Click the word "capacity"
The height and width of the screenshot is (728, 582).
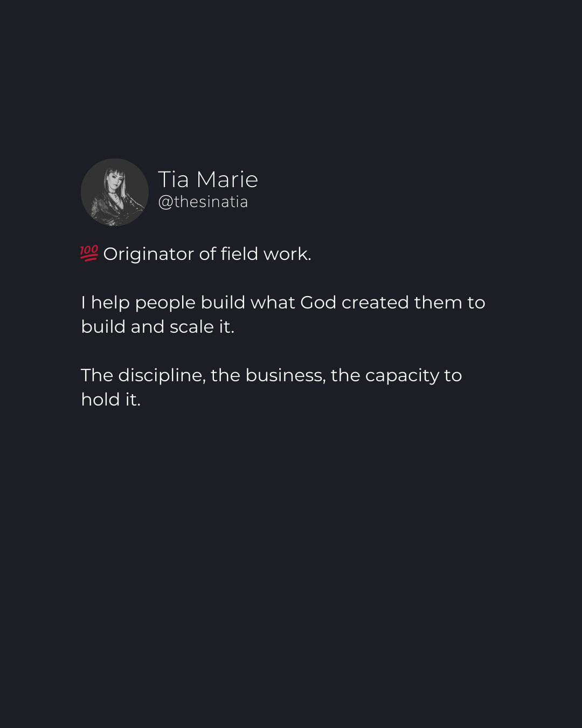[x=402, y=376]
